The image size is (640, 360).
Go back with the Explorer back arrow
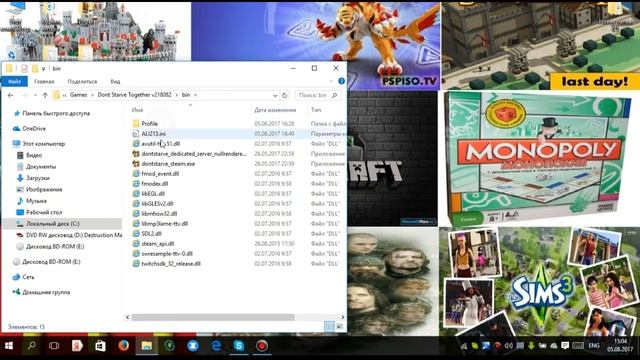tap(11, 95)
